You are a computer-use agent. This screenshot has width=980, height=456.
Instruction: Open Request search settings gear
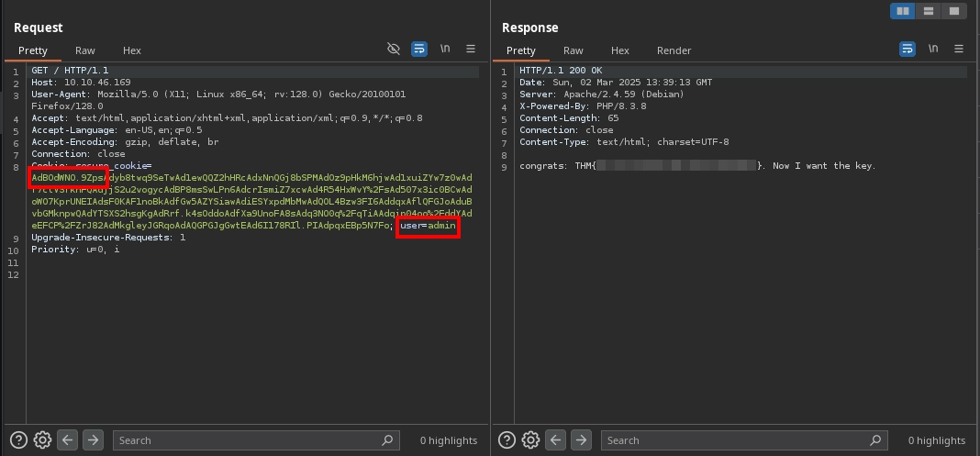pos(42,440)
